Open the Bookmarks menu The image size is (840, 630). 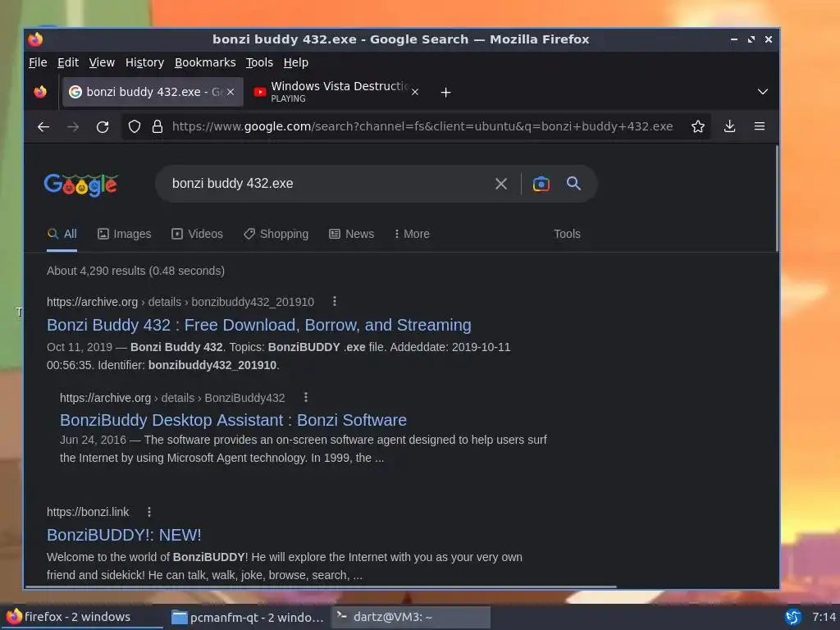[x=205, y=62]
